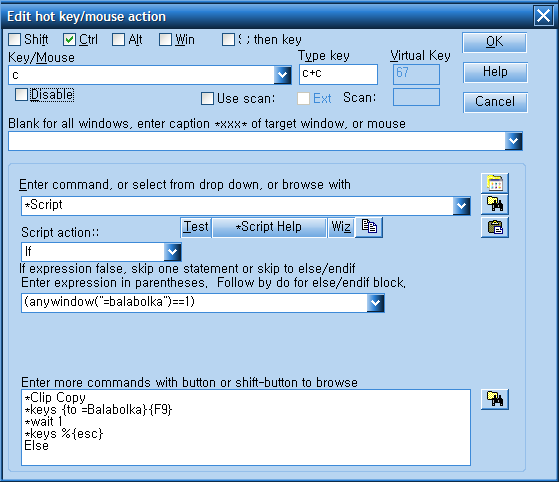Image resolution: width=559 pixels, height=482 pixels.
Task: Expand the Script action 'If' dropdown
Action: (x=173, y=252)
